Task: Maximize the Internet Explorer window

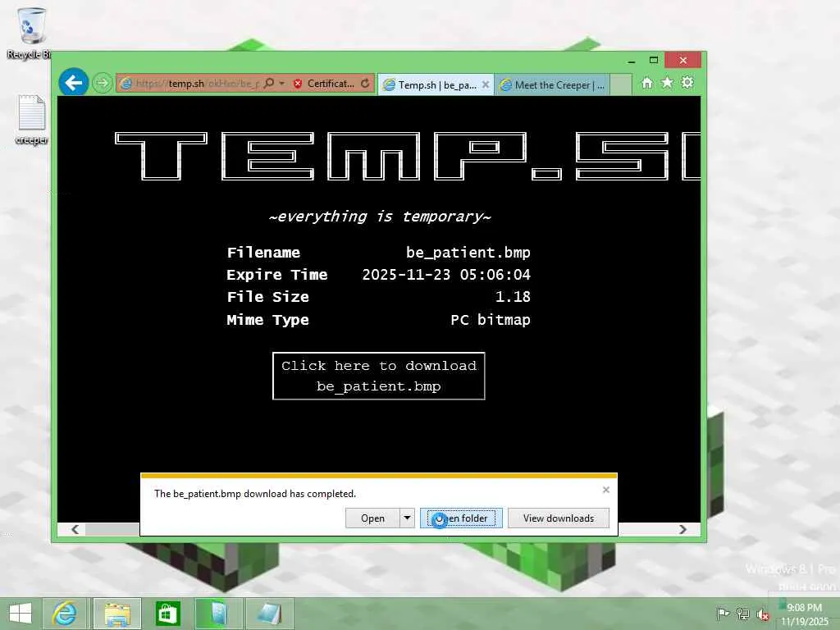Action: point(654,60)
